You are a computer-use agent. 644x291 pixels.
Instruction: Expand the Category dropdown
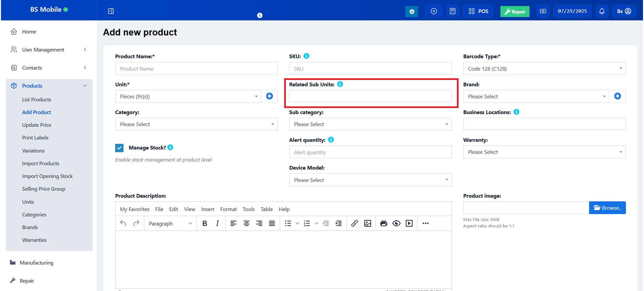[196, 124]
